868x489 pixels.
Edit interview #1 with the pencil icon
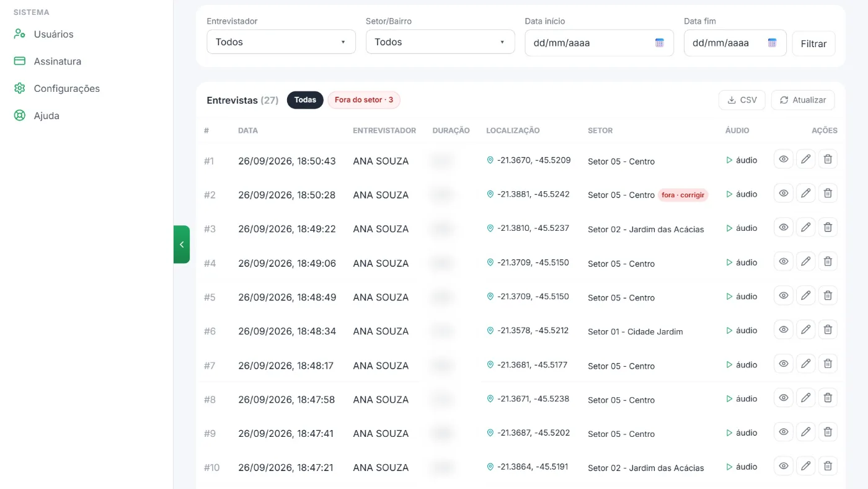tap(805, 159)
